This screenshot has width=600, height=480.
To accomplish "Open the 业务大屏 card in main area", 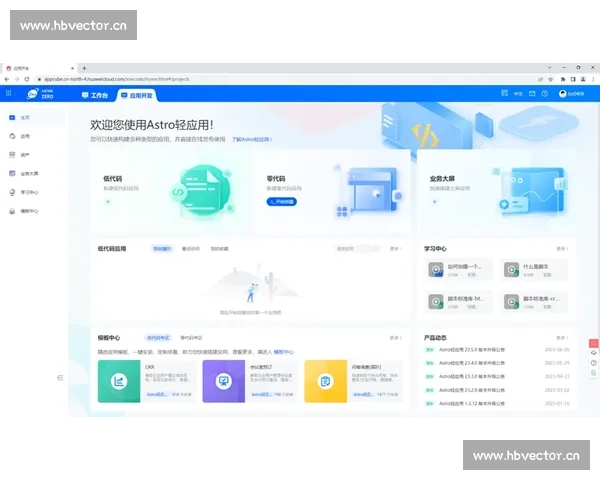I will [x=496, y=191].
